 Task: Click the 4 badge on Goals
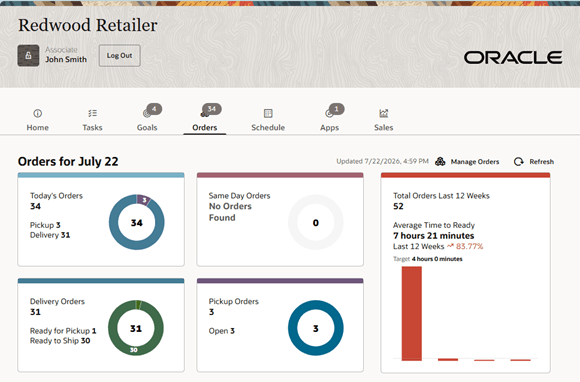(154, 109)
